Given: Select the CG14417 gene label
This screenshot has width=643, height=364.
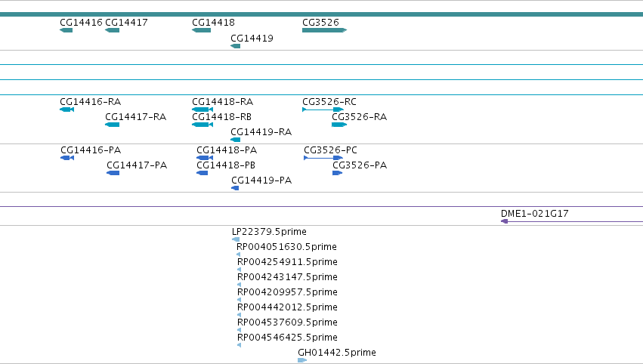Looking at the screenshot, I should click(126, 23).
